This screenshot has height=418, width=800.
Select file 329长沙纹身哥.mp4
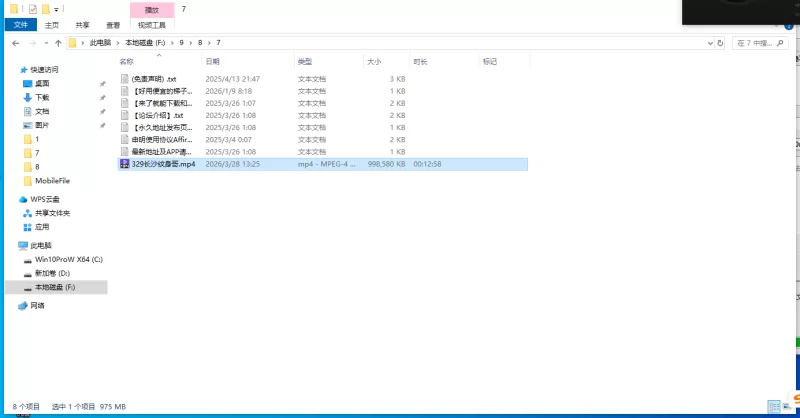click(x=322, y=164)
